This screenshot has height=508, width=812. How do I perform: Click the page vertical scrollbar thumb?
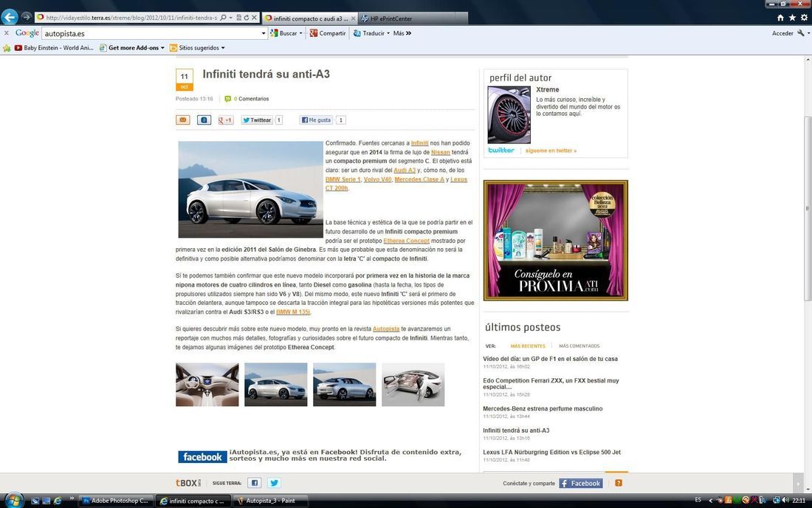point(808,208)
